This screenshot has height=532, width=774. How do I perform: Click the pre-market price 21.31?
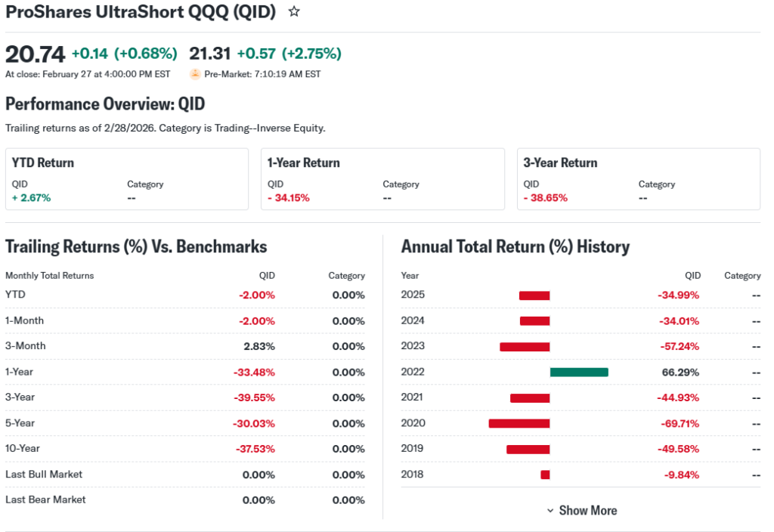point(210,54)
